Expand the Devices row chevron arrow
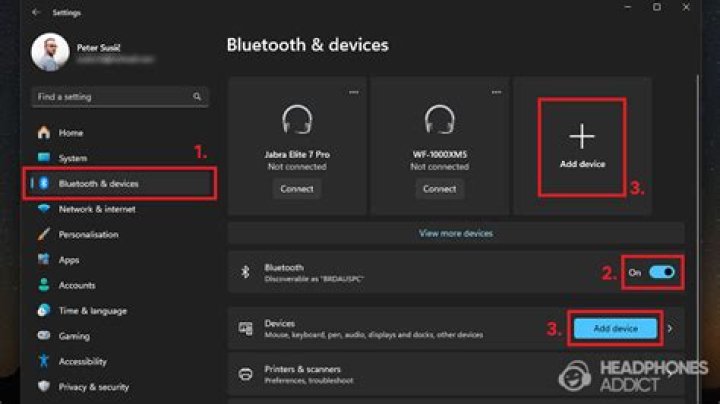This screenshot has width=720, height=404. [x=670, y=328]
